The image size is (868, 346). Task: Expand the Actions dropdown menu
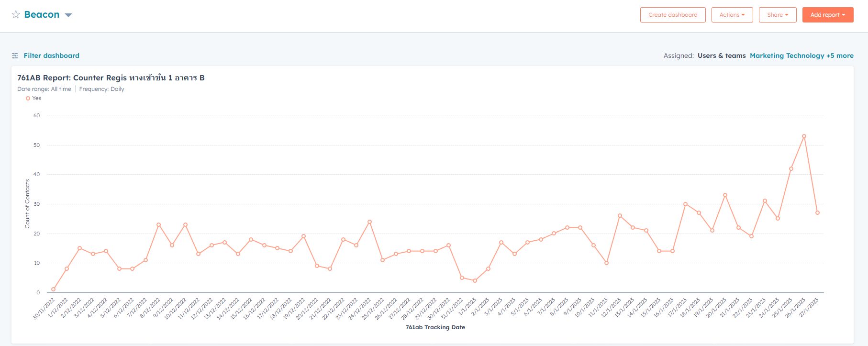point(732,15)
